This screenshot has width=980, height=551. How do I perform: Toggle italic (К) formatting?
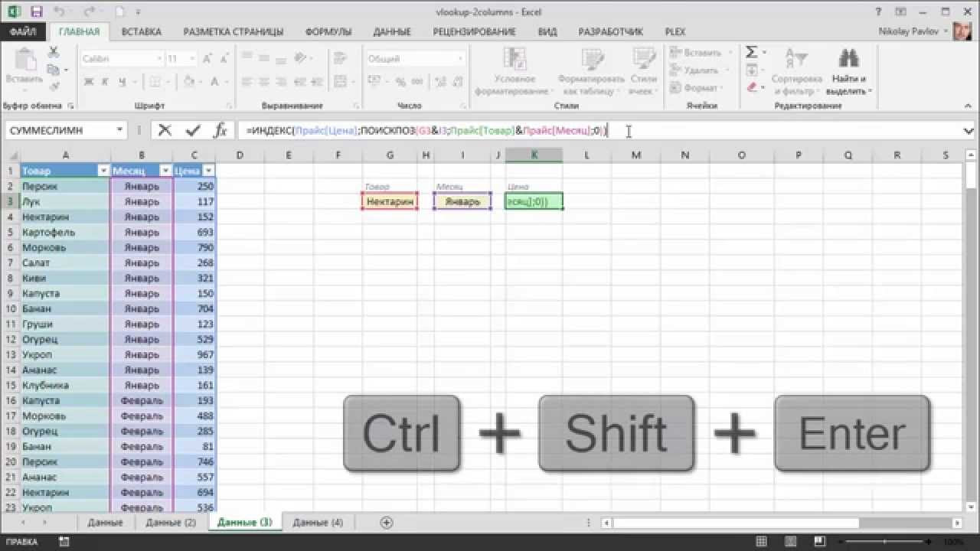(x=104, y=81)
